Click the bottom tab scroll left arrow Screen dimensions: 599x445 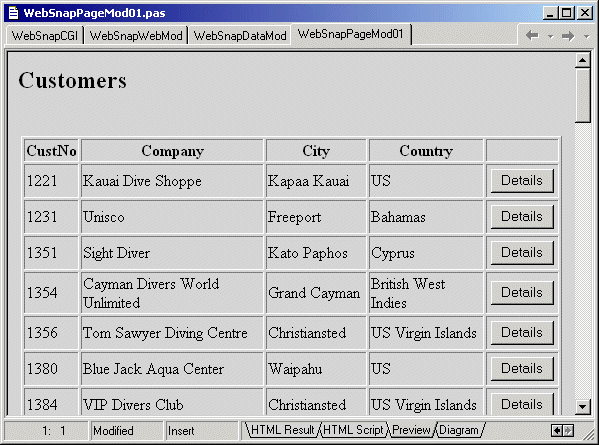[557, 430]
